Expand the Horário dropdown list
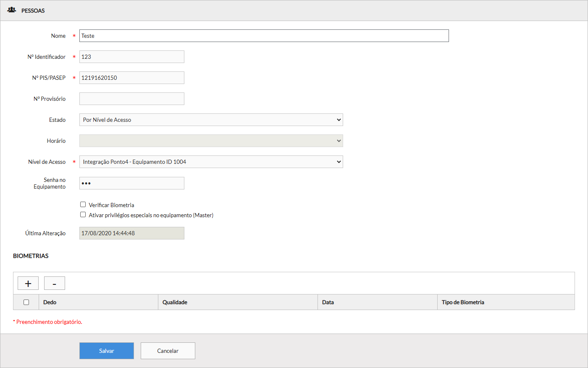The height and width of the screenshot is (368, 588). [x=211, y=141]
